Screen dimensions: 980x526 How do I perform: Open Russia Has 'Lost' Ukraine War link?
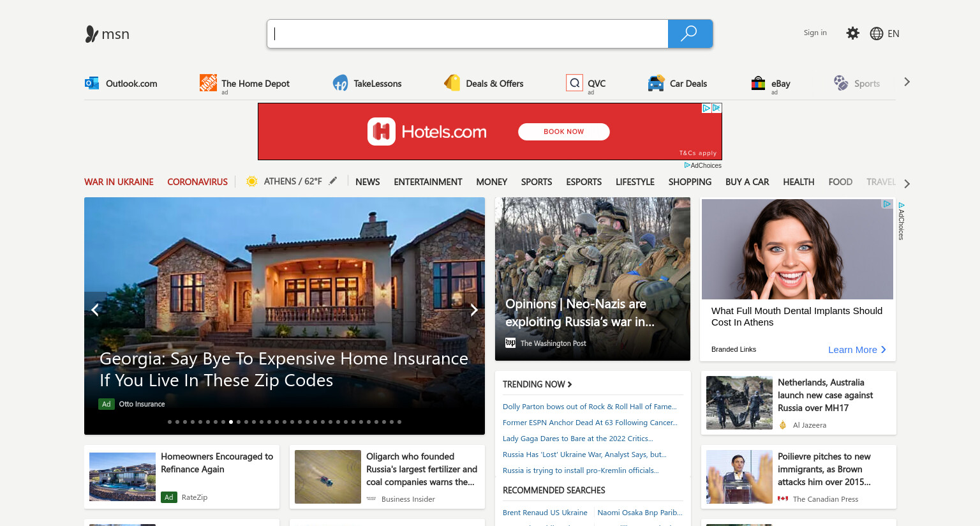click(584, 455)
